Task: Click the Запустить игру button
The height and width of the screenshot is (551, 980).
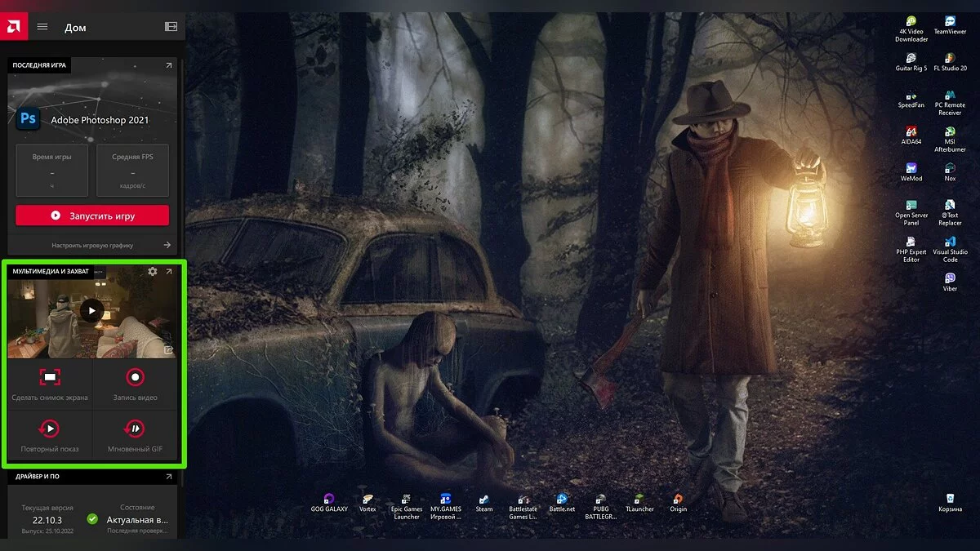Action: point(92,216)
